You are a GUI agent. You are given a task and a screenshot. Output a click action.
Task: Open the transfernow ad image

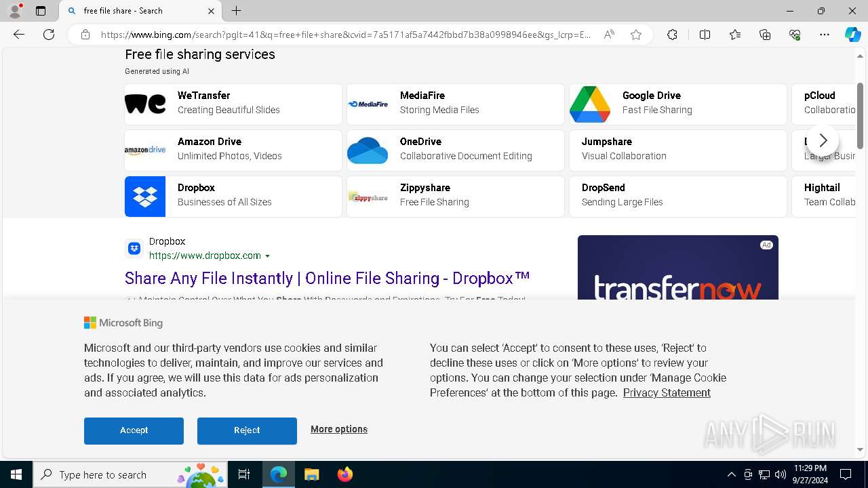point(678,267)
